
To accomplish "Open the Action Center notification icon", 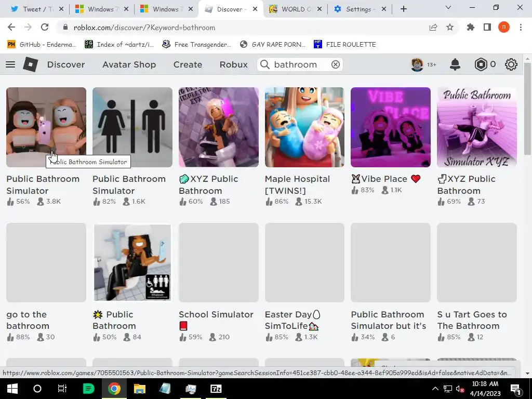I will point(515,389).
